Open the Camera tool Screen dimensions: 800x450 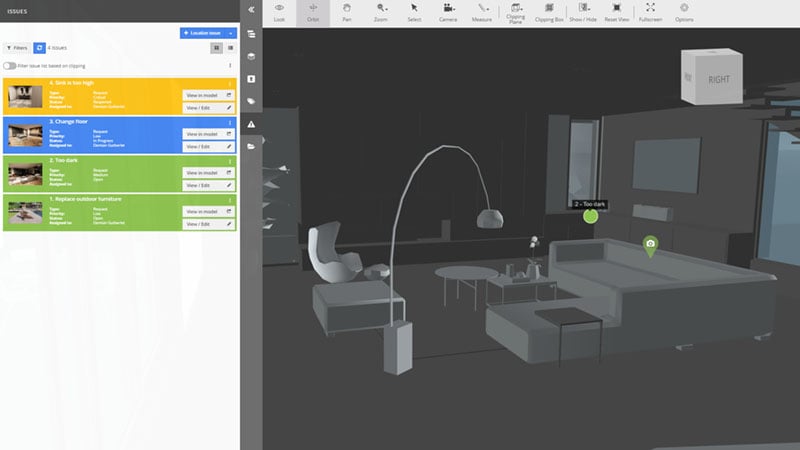448,13
